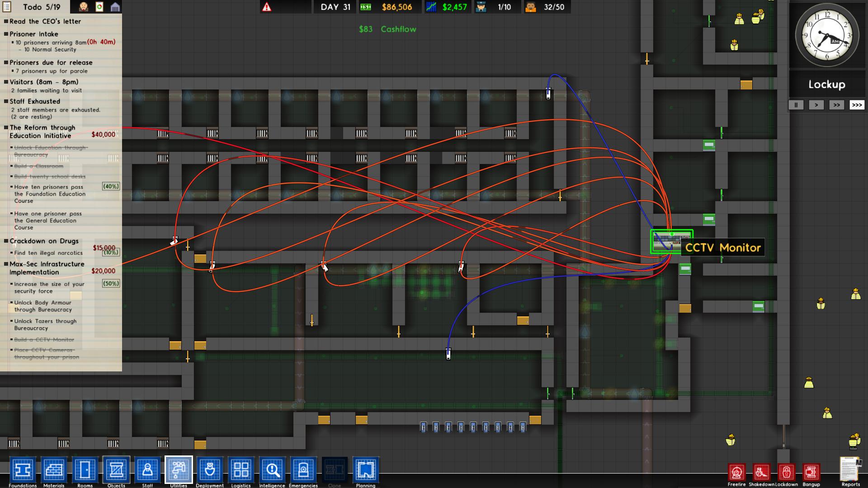The height and width of the screenshot is (488, 868).
Task: Click the 50% security force progress indicator
Action: (111, 283)
